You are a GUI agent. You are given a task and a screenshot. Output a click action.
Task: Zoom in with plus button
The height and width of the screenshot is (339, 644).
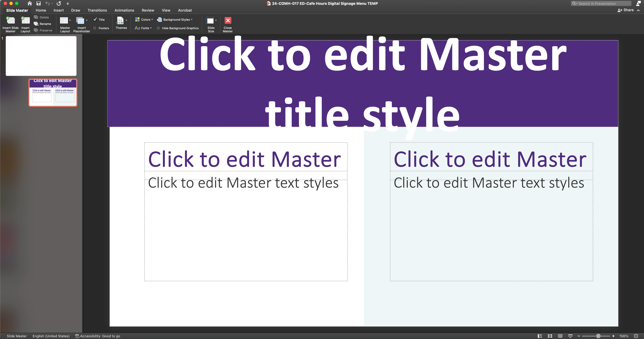pyautogui.click(x=613, y=336)
